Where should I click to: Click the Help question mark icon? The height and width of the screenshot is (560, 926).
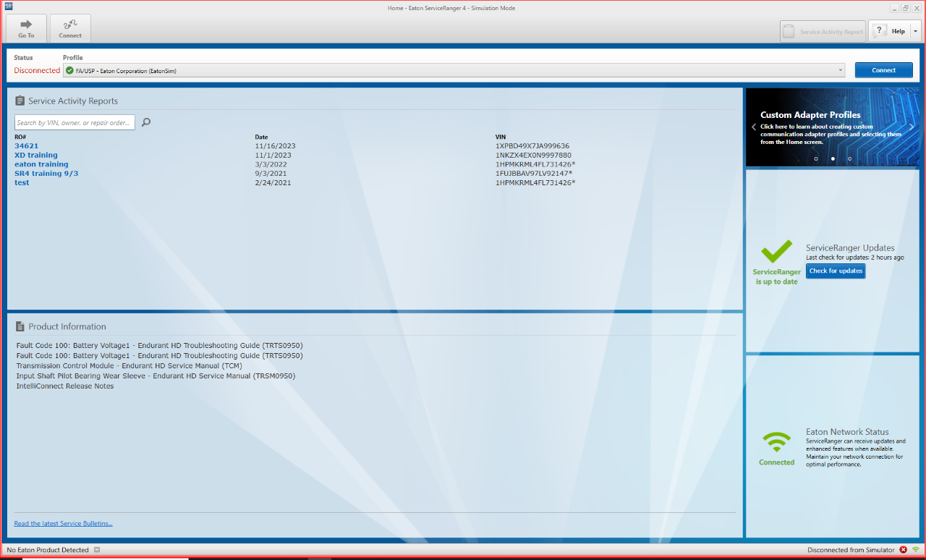880,31
